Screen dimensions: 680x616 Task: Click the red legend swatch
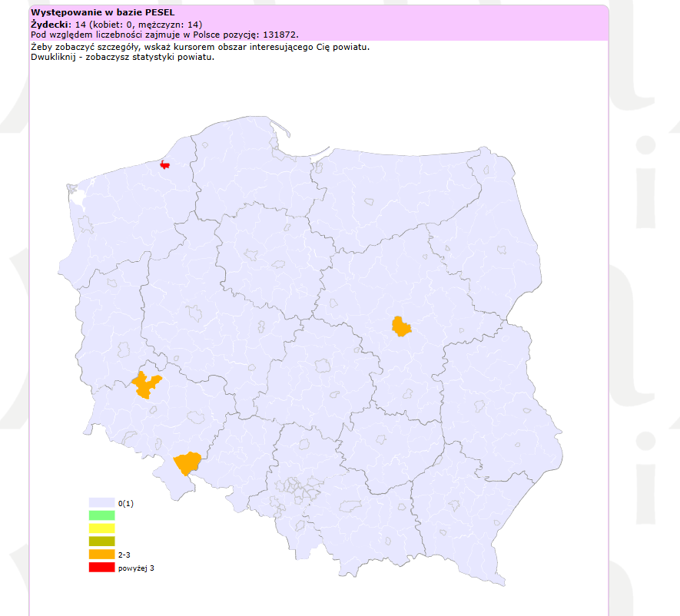pos(101,568)
